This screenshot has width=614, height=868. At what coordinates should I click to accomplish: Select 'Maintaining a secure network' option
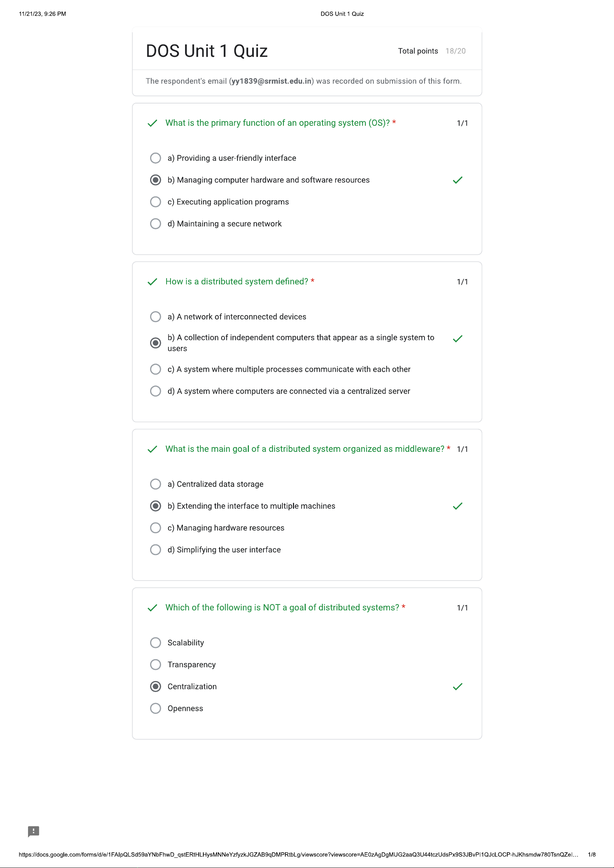[x=155, y=224]
